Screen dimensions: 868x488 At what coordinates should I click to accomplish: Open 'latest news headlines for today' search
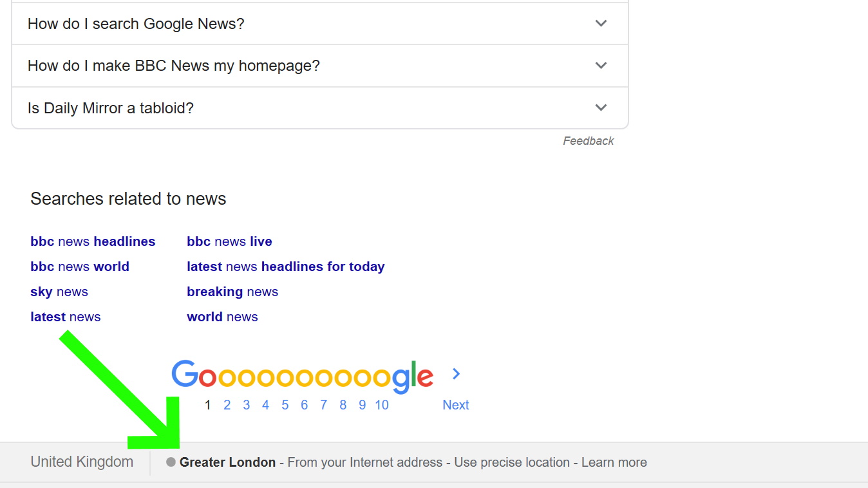click(x=285, y=267)
